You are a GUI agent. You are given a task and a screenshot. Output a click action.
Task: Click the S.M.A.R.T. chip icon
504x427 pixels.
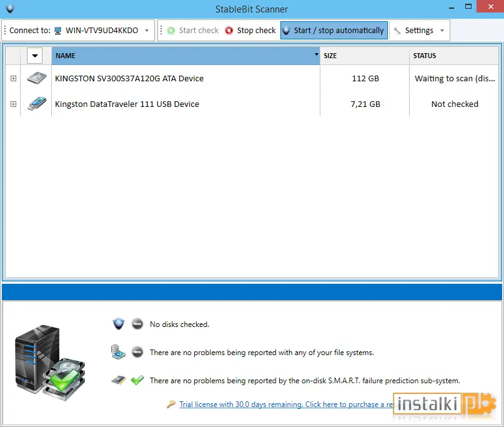click(x=119, y=380)
